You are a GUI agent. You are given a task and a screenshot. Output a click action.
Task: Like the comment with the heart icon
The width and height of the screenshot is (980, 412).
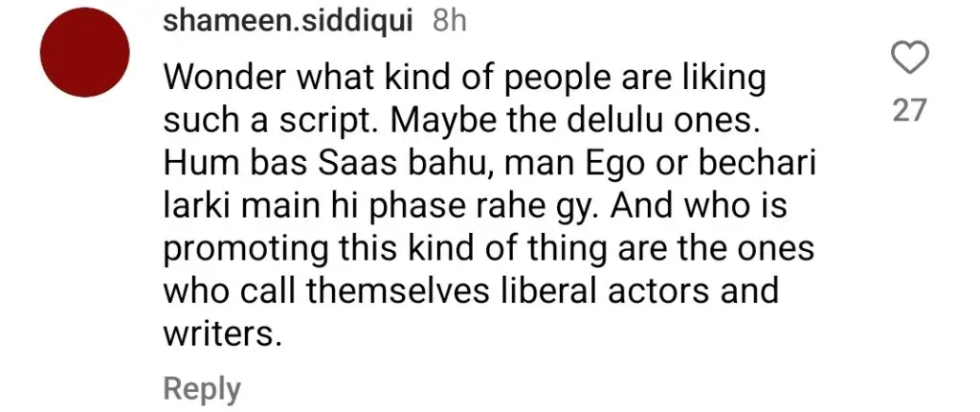click(908, 58)
